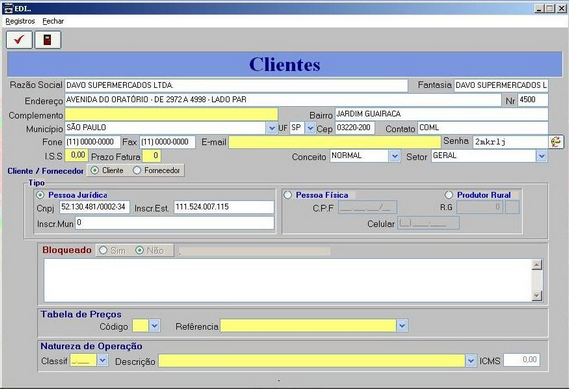Click the Endereço field
Screen dimensions: 569x389
(283, 100)
